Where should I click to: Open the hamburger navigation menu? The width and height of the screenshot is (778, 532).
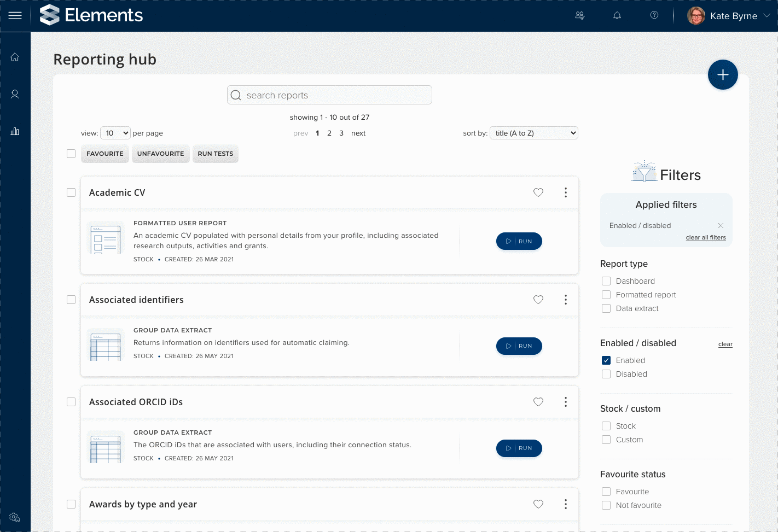click(15, 16)
